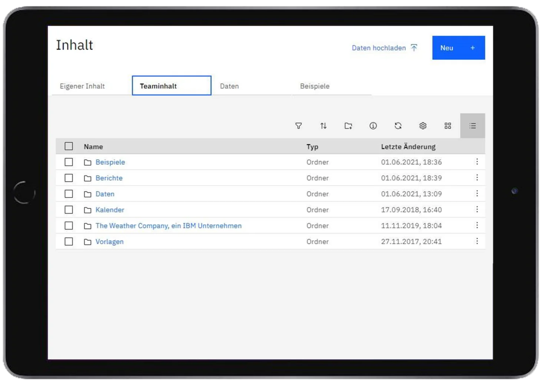Switch to the Eigener Inhalt tab

point(82,86)
